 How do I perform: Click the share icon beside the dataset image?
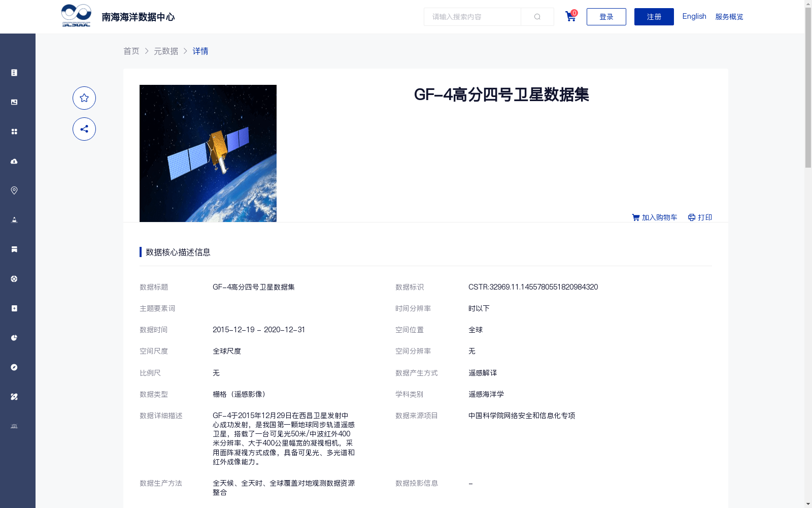coord(84,129)
